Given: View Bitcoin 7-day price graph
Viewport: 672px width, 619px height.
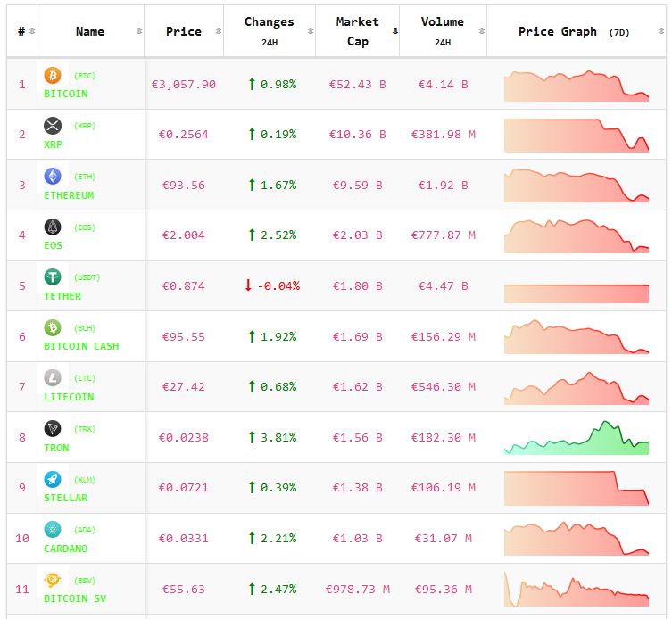Looking at the screenshot, I should click(x=576, y=85).
